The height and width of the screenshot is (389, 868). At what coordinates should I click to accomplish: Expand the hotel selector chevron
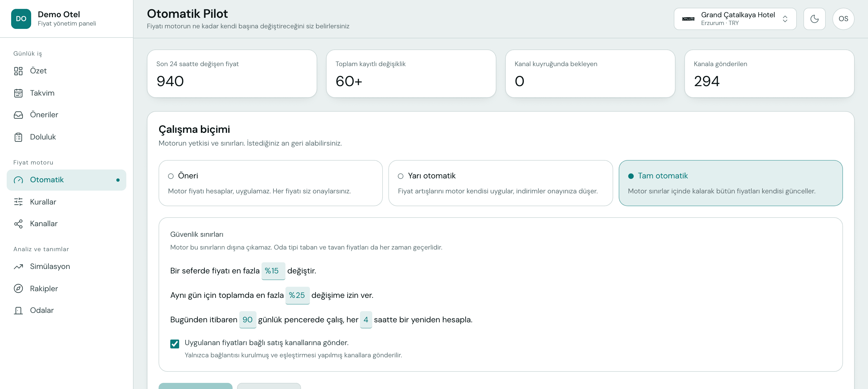[x=785, y=19]
